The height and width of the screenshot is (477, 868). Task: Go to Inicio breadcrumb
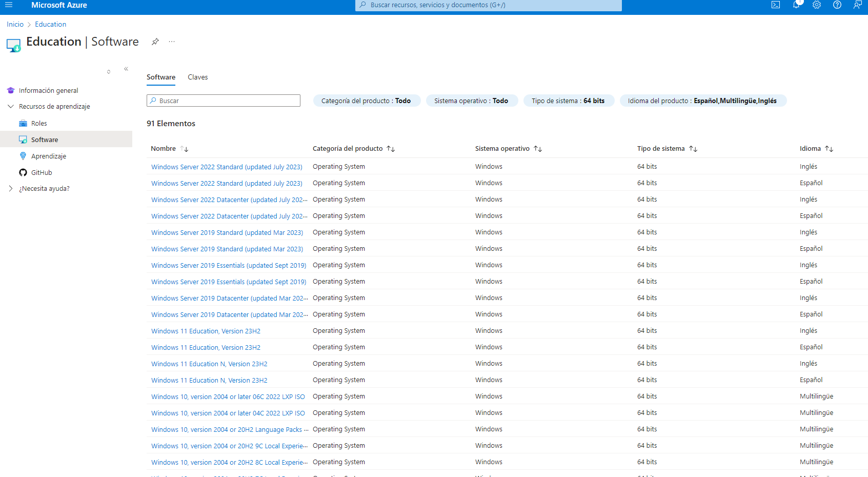pyautogui.click(x=15, y=24)
